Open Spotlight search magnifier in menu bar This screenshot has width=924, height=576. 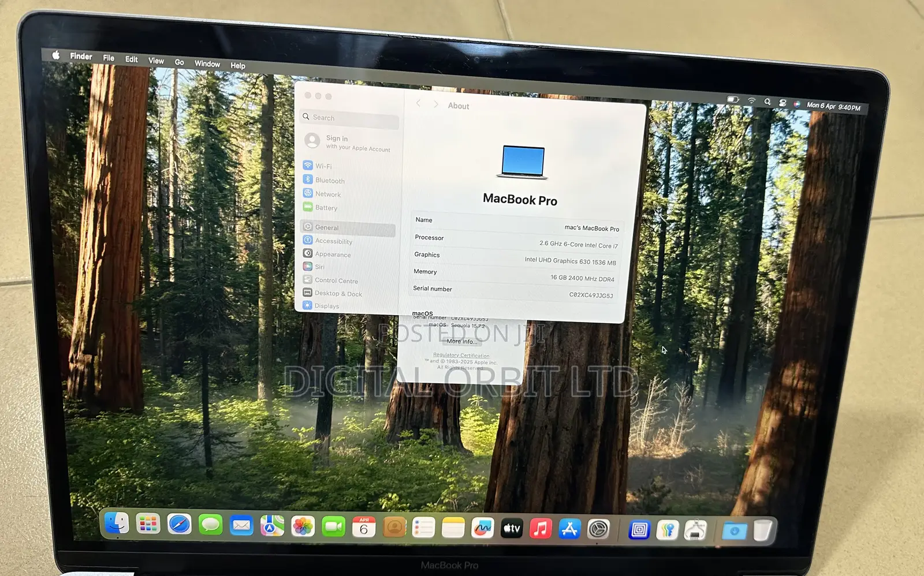[767, 102]
